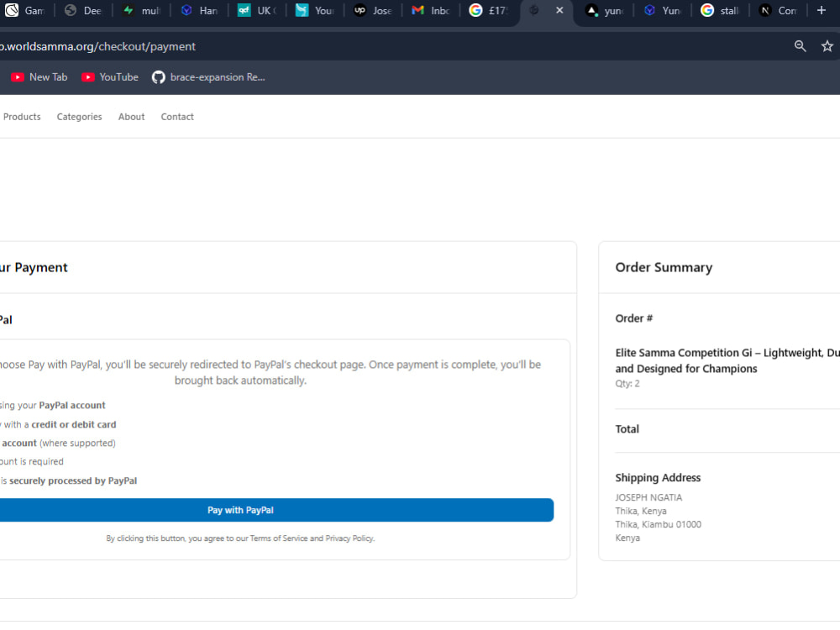Open the Categories nav link
This screenshot has width=840, height=630.
[79, 117]
